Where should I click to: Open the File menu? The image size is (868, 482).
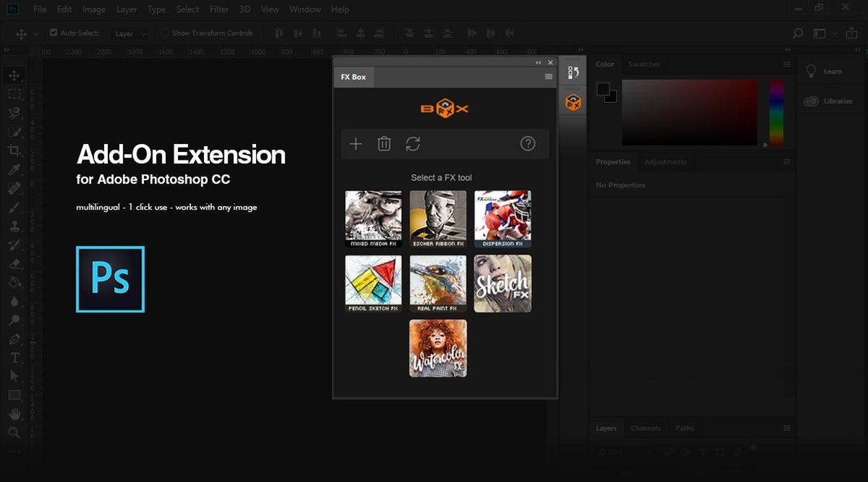click(40, 9)
